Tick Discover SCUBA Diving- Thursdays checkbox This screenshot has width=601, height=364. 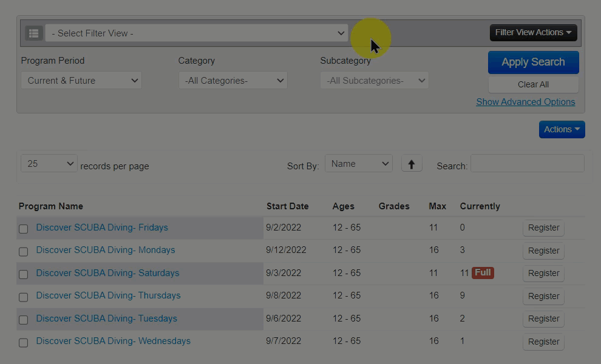click(x=24, y=297)
